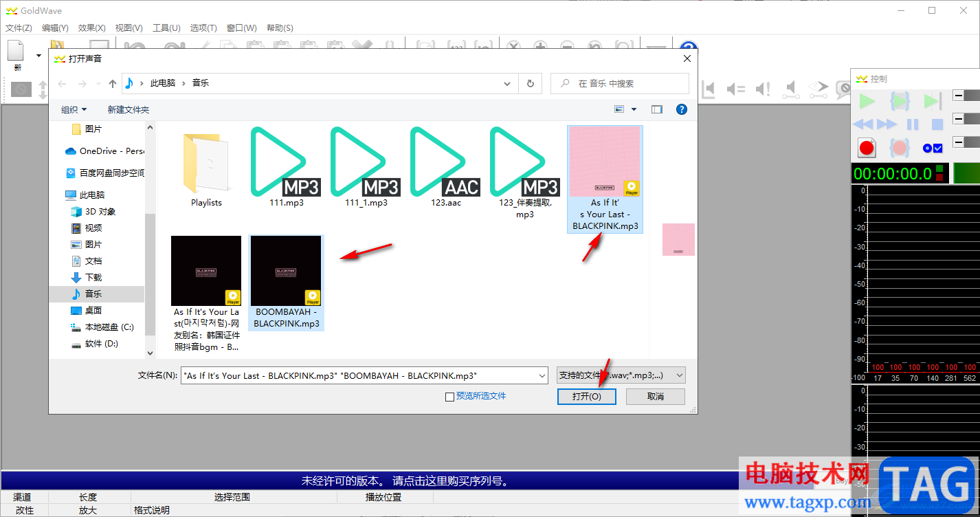Open the 工具(U) menu
Image resolution: width=980 pixels, height=517 pixels.
tap(166, 27)
